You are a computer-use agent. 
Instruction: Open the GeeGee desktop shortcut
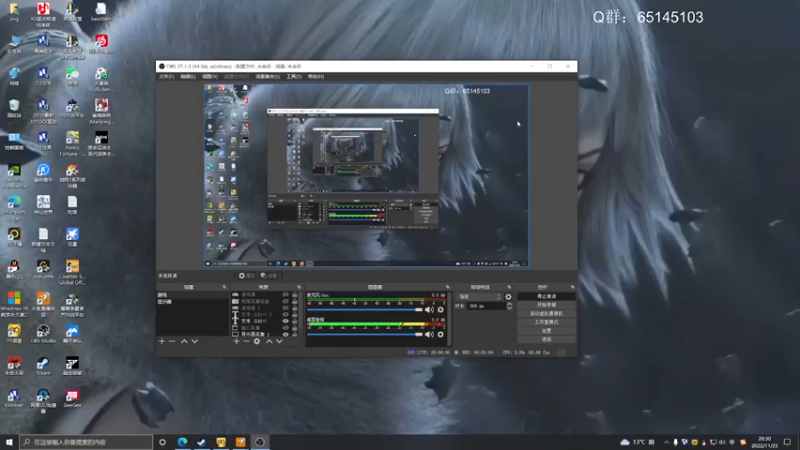point(72,398)
